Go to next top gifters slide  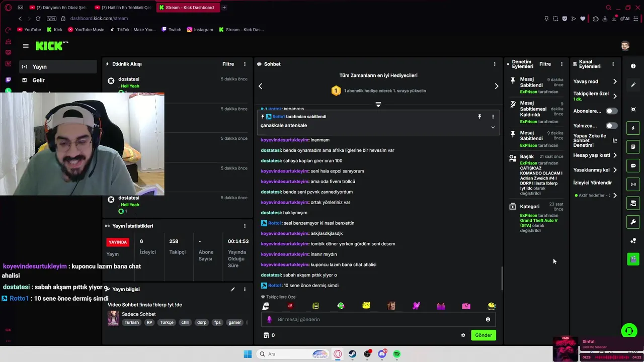tap(496, 86)
